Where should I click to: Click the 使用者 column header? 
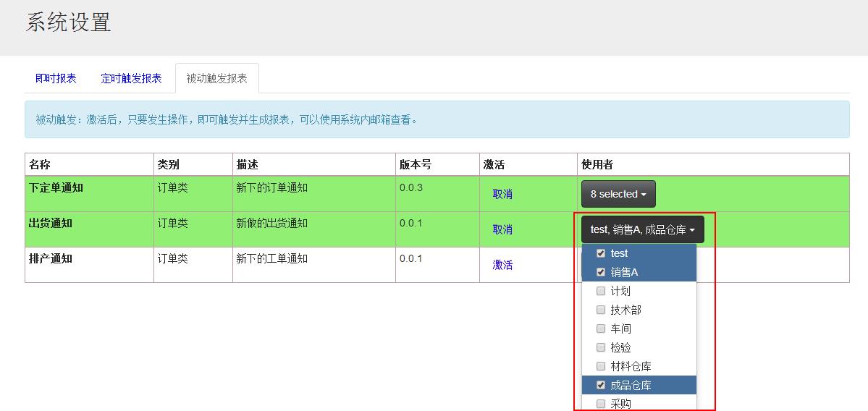[597, 165]
